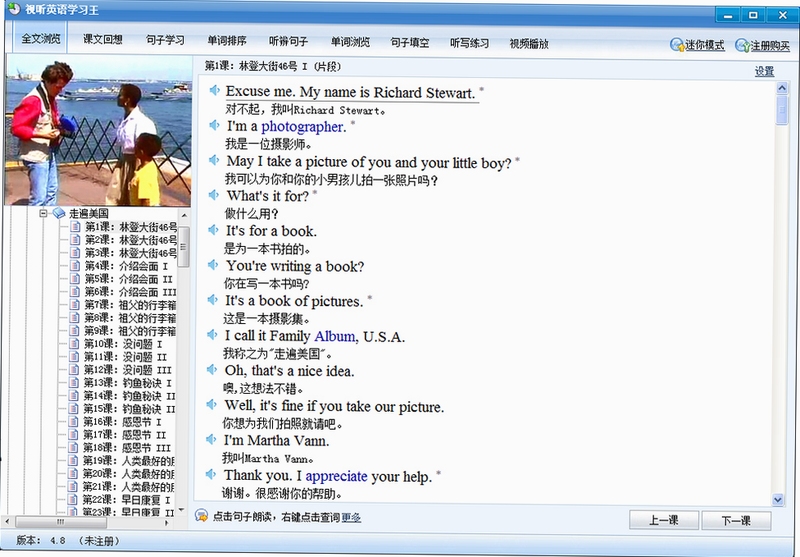Click the 更多 link in hint bar

point(351,518)
